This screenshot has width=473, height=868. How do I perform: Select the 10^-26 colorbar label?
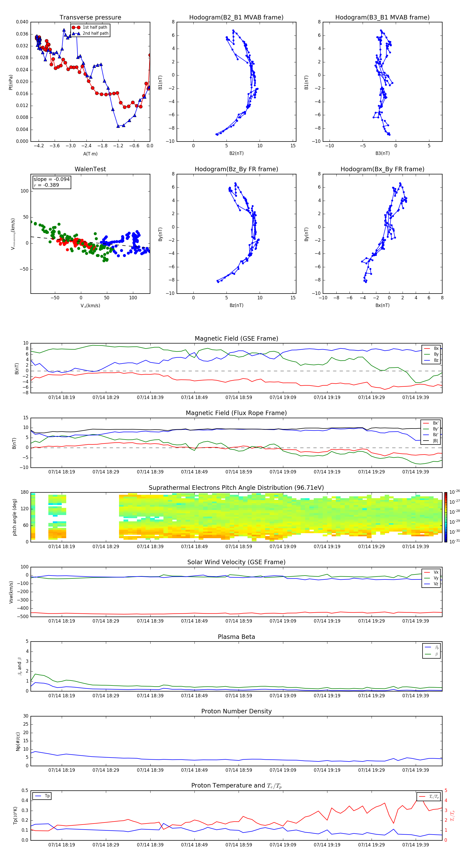455,492
